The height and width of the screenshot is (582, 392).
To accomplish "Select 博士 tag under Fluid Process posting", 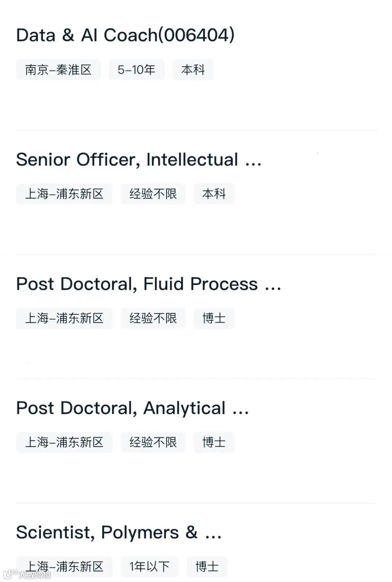I will point(214,318).
